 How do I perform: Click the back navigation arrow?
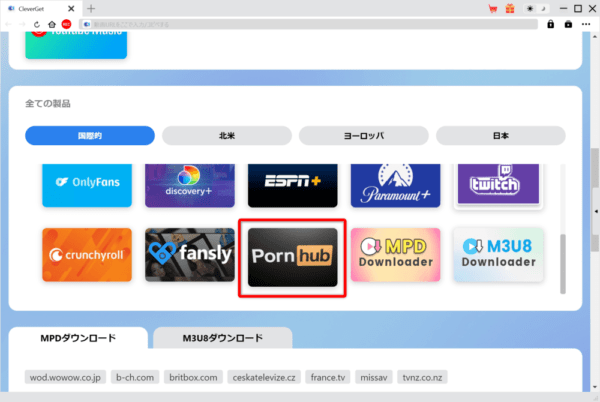8,24
